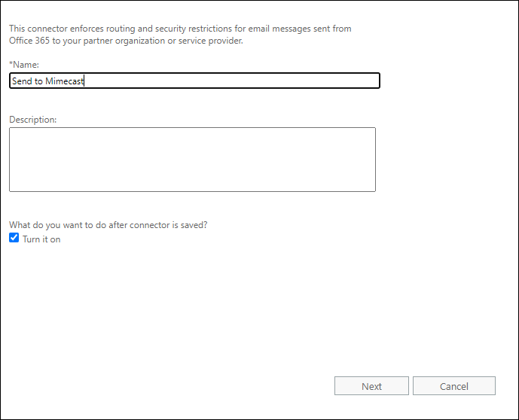Click the required asterisk before Name
This screenshot has width=519, height=420.
coord(11,64)
